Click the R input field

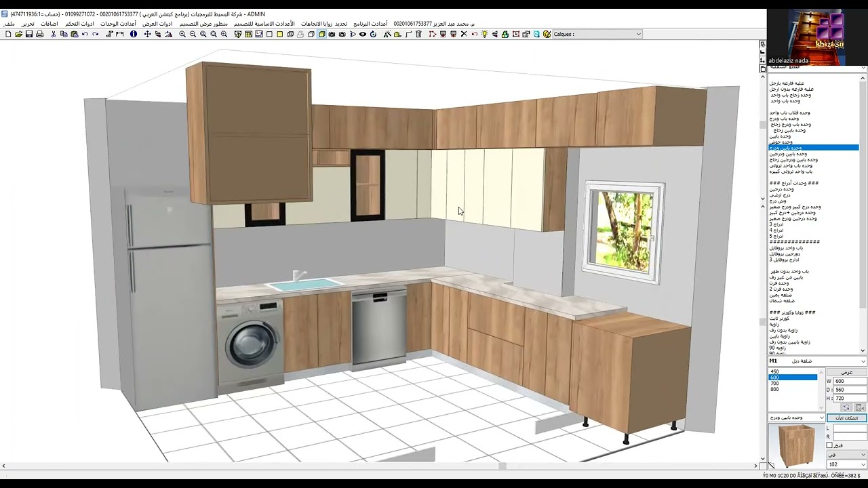(x=850, y=437)
